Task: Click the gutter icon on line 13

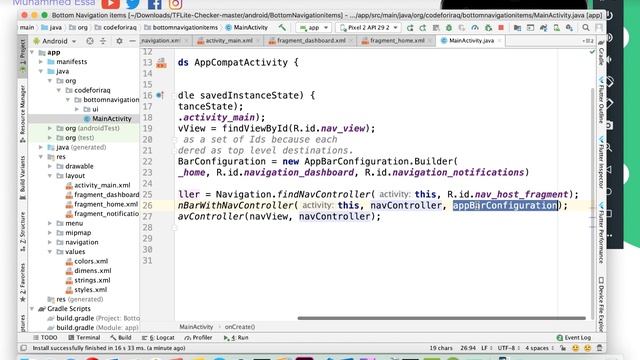Action: 161,63
